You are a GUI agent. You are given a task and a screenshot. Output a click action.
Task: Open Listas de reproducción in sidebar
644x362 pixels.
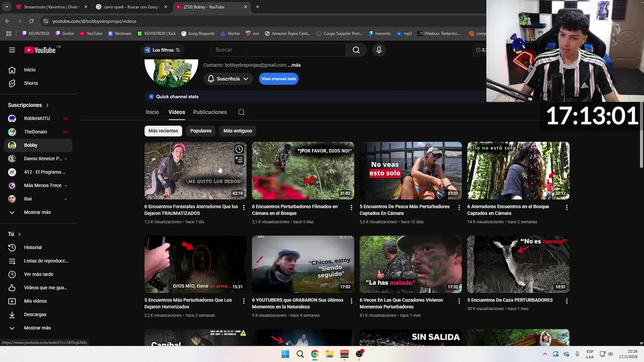click(38, 261)
